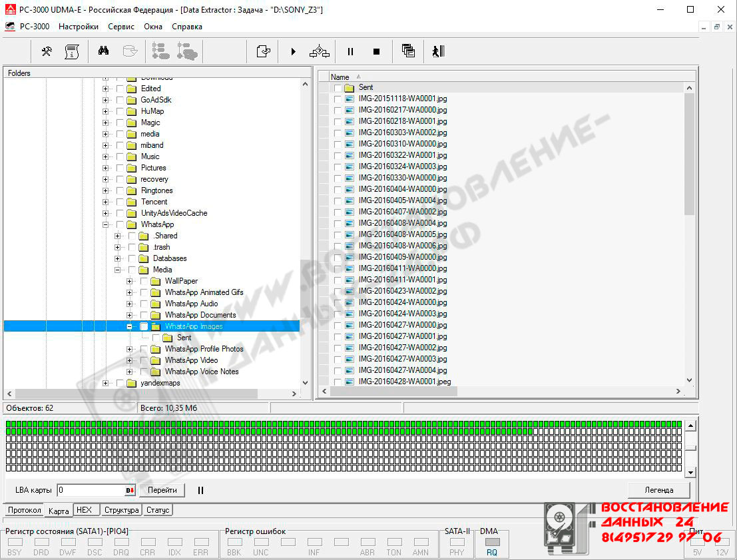Collapse the Media folder node

[117, 270]
